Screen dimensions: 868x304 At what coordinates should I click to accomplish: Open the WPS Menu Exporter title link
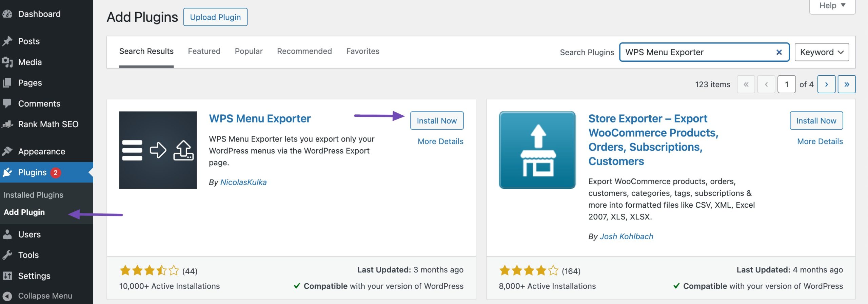coord(260,118)
